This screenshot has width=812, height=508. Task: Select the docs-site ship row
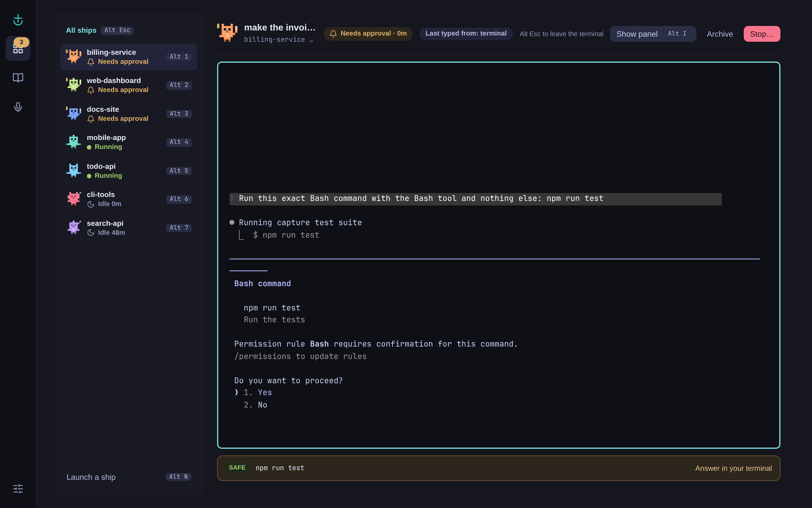point(129,114)
